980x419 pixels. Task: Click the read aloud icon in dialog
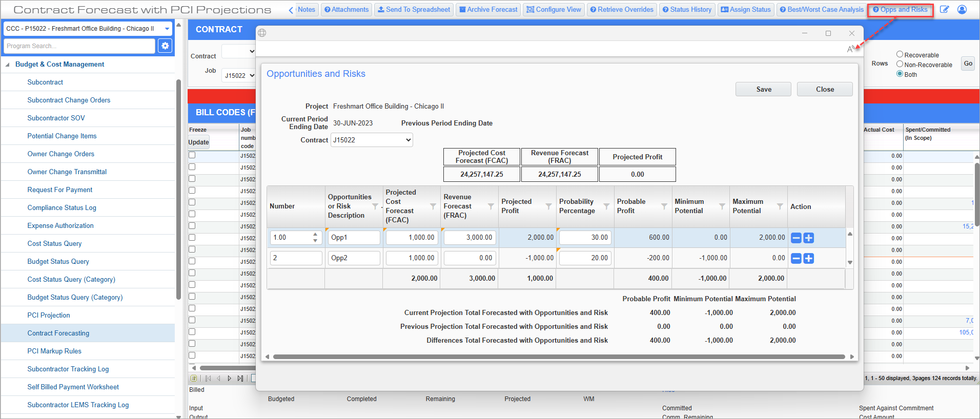[851, 49]
